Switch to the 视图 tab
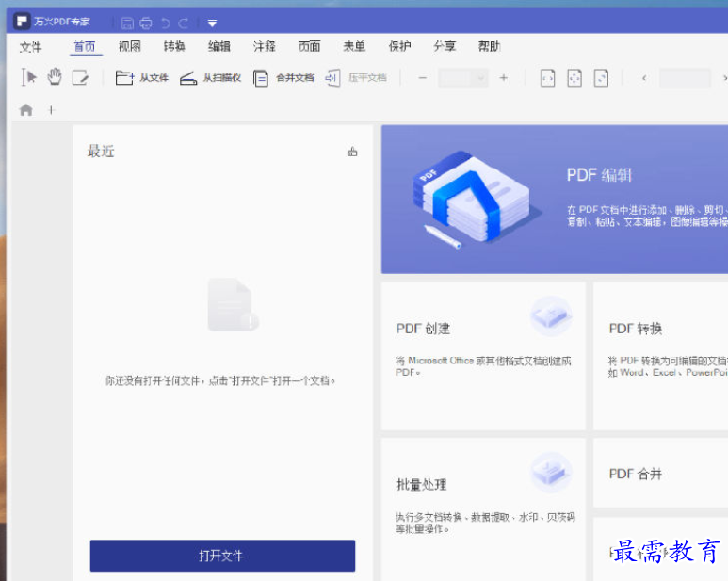Image resolution: width=728 pixels, height=581 pixels. point(130,46)
